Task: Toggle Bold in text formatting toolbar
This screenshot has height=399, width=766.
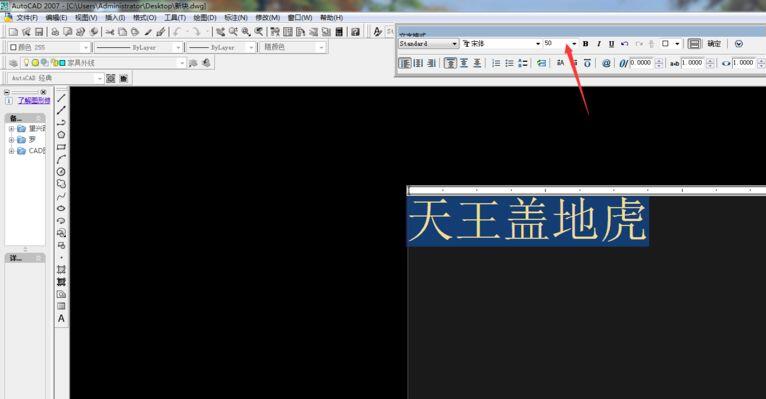Action: (x=586, y=43)
